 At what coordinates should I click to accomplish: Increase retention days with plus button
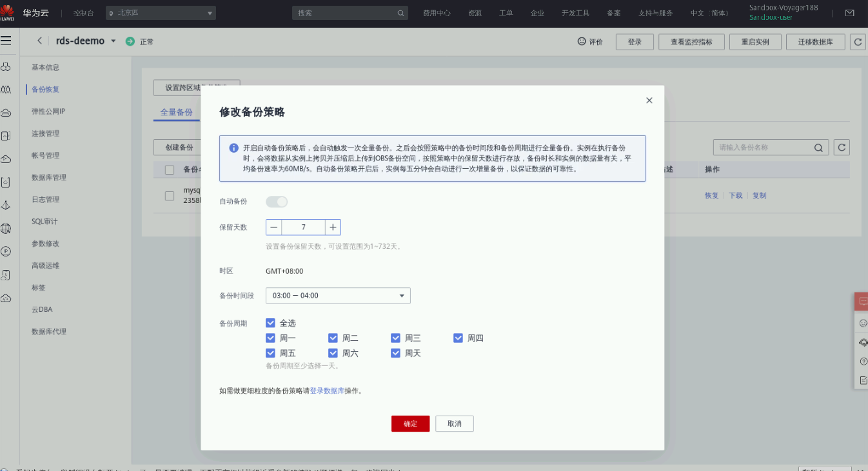tap(333, 227)
